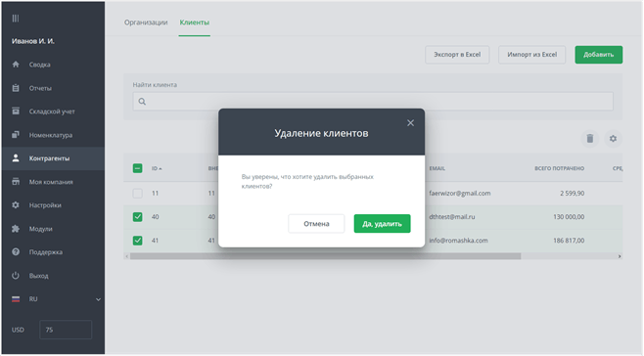Click the Номенклатура icon in sidebar
644x356 pixels.
click(x=16, y=135)
